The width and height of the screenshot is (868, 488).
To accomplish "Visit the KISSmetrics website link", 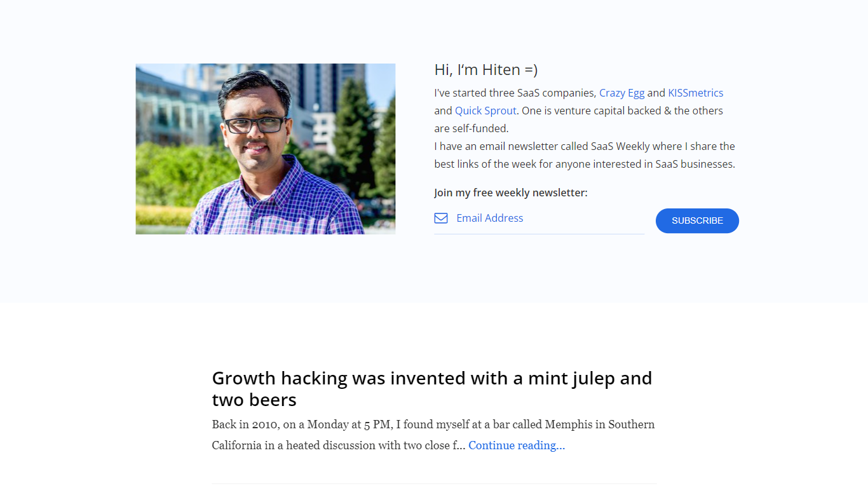I will click(x=695, y=92).
